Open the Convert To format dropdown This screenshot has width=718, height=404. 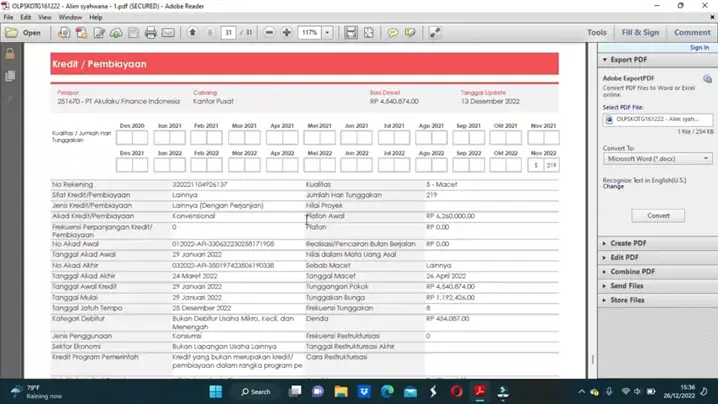click(x=657, y=158)
